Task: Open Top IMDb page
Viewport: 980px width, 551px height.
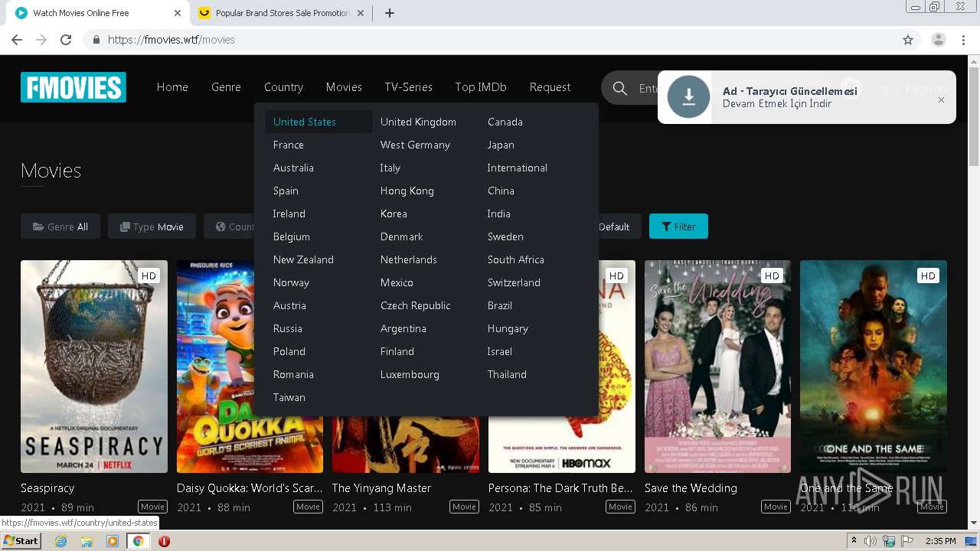Action: [x=481, y=87]
